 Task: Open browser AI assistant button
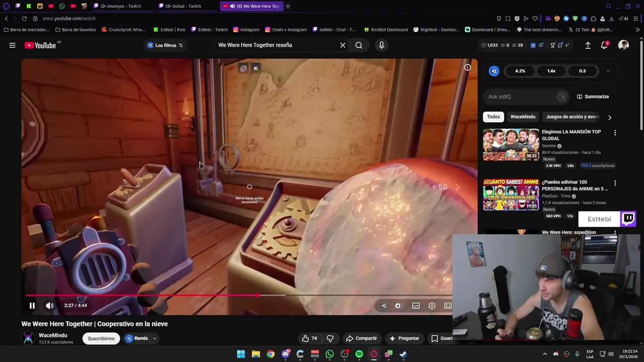pos(623,19)
